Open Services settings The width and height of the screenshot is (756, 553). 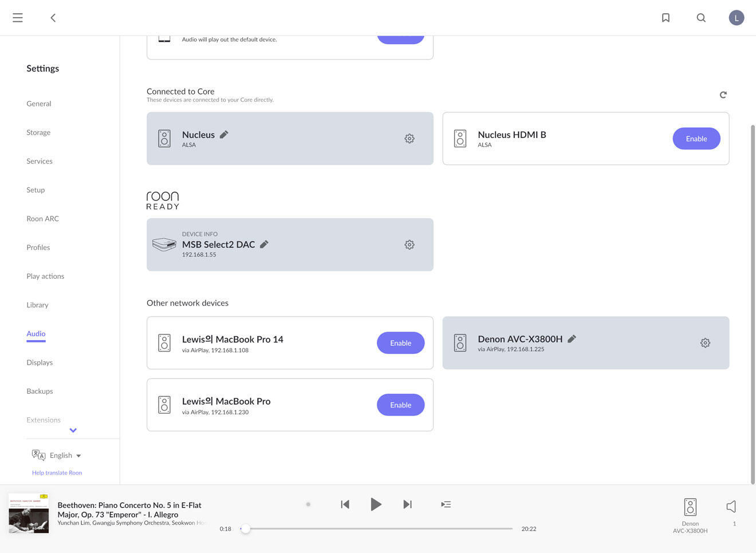pyautogui.click(x=40, y=161)
